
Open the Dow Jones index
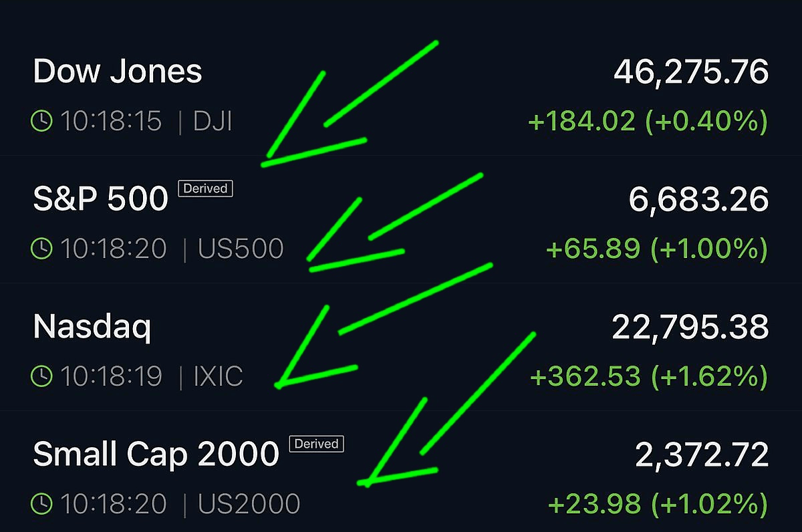coord(118,72)
